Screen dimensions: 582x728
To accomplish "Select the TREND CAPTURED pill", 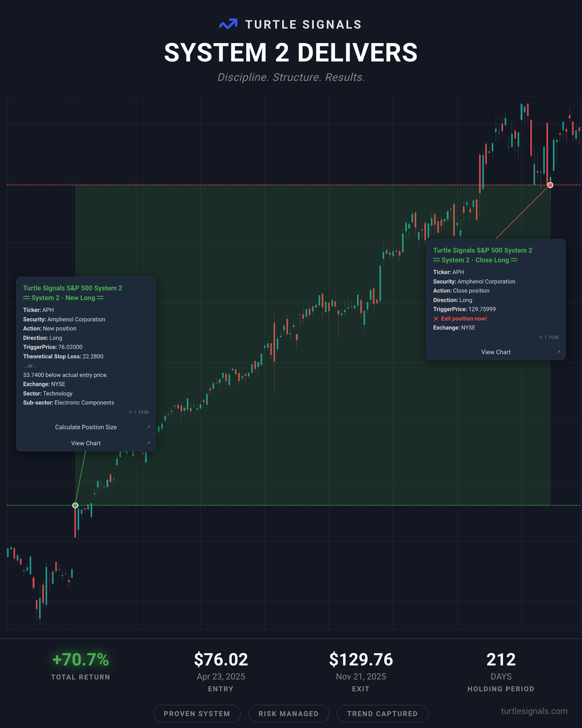I will pos(382,713).
